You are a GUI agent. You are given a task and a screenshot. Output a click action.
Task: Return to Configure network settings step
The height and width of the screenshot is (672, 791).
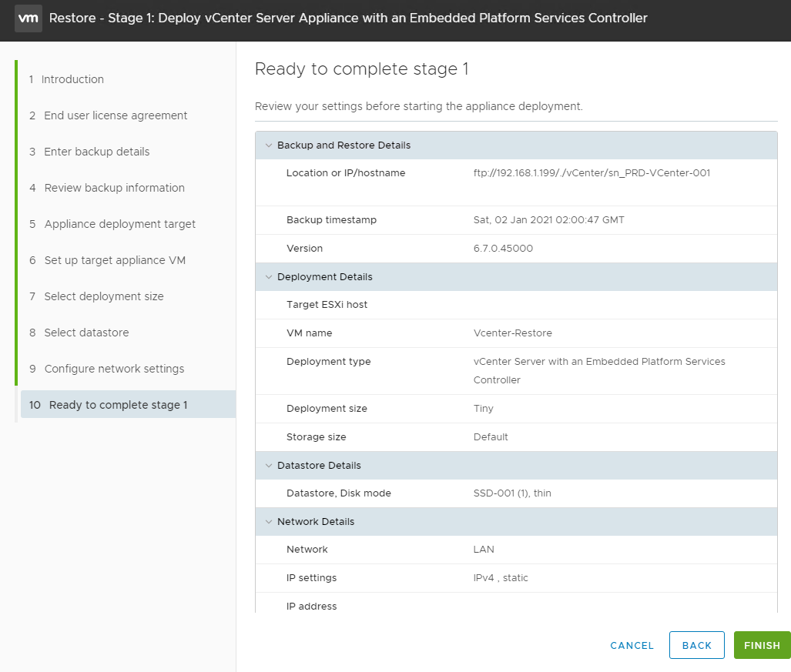click(x=114, y=369)
